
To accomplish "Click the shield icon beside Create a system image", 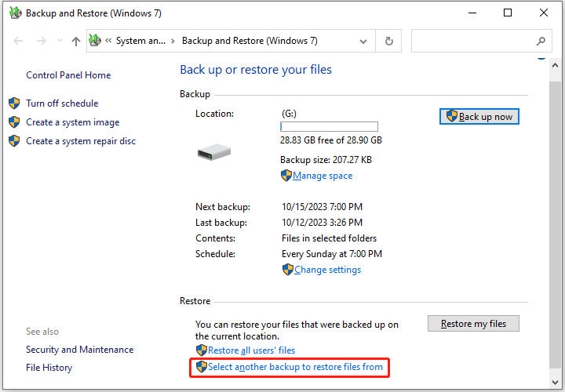I will (14, 122).
